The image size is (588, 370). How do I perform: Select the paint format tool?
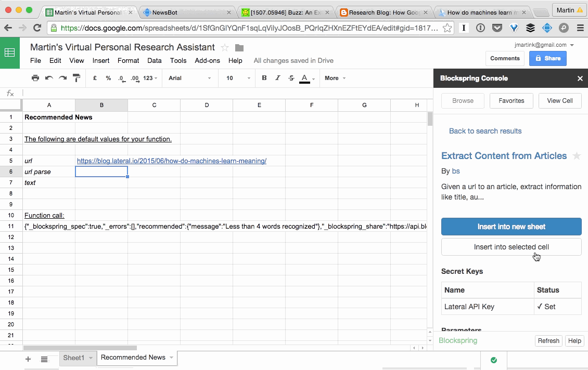pyautogui.click(x=76, y=78)
